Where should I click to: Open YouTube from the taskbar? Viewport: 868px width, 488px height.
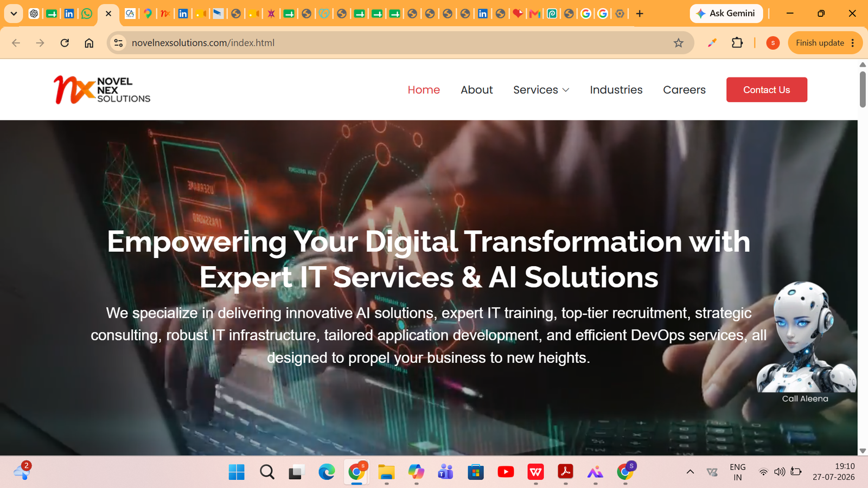[x=506, y=472]
